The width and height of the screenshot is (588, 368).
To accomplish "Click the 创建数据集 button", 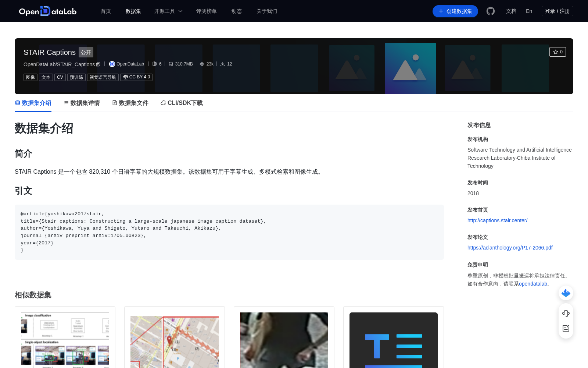I will (x=455, y=11).
